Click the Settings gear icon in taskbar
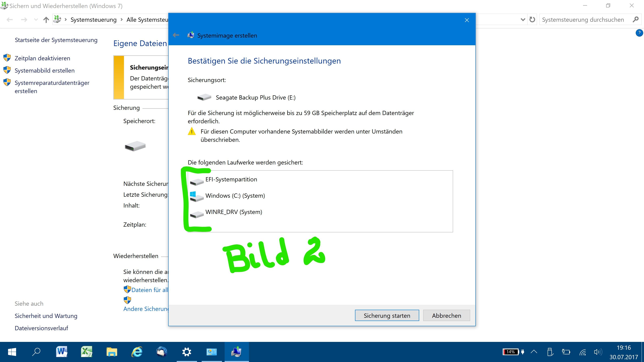This screenshot has width=644, height=362. tap(186, 352)
